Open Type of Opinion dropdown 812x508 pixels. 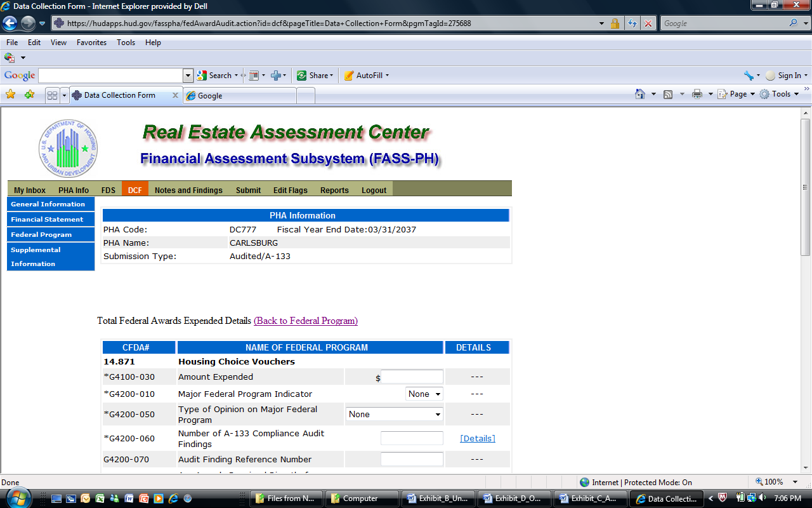(x=395, y=414)
